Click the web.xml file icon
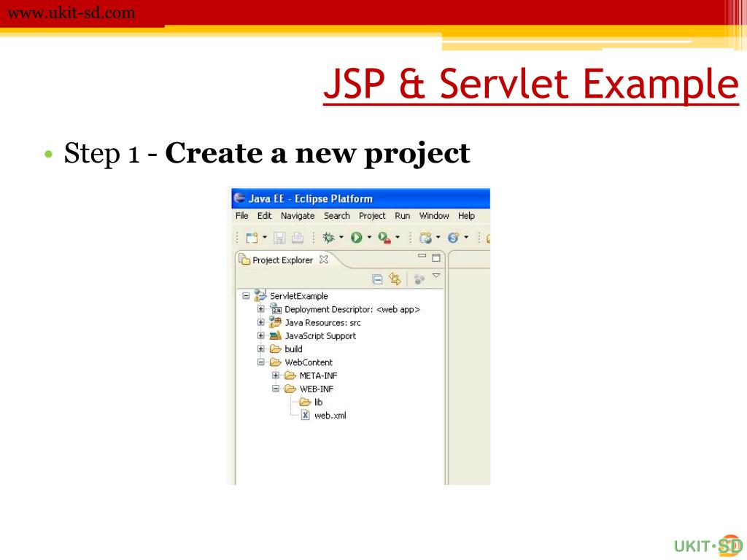The image size is (747, 560). point(306,415)
